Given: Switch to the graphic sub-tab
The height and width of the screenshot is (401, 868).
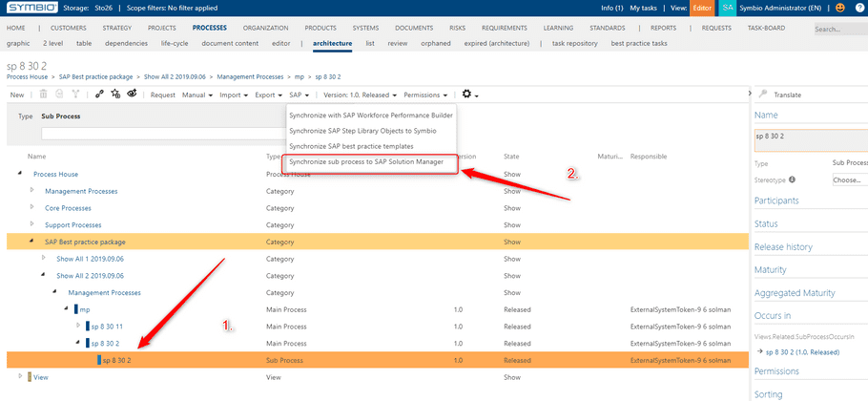Looking at the screenshot, I should (x=17, y=43).
